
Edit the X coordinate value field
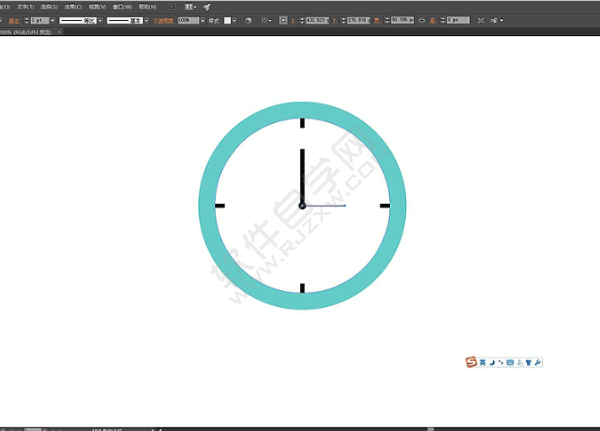click(317, 20)
